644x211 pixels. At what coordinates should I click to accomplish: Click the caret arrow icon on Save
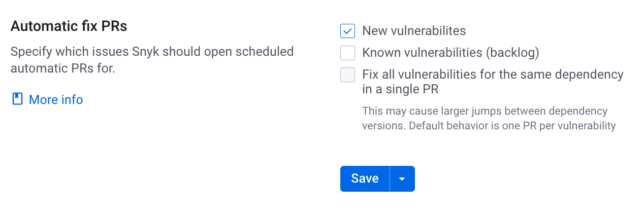(402, 179)
